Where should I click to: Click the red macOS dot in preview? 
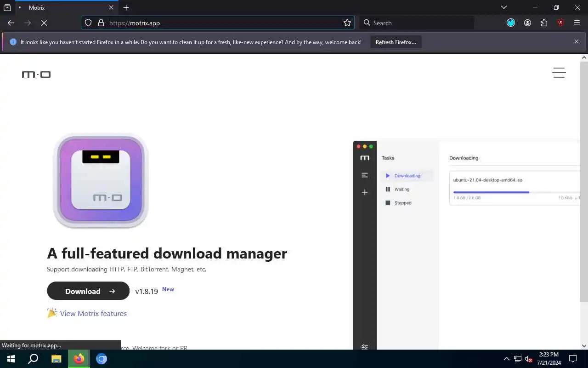359,146
